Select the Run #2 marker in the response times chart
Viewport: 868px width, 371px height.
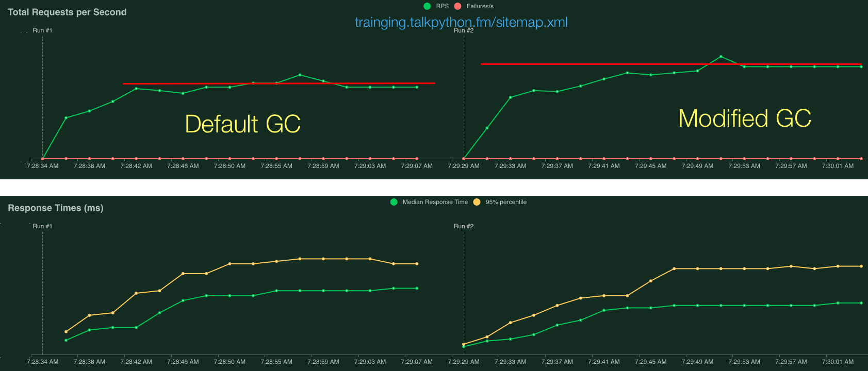(463, 226)
